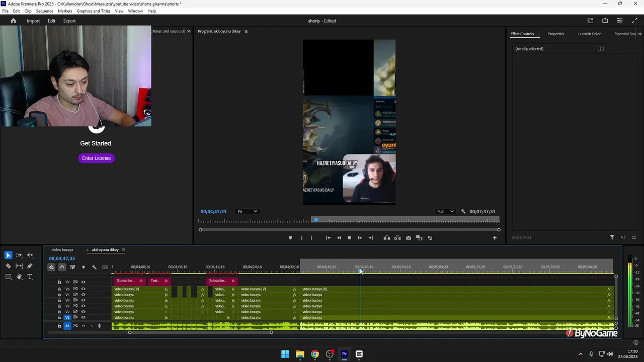644x362 pixels.
Task: Select the Slip tool
Action: [x=19, y=266]
